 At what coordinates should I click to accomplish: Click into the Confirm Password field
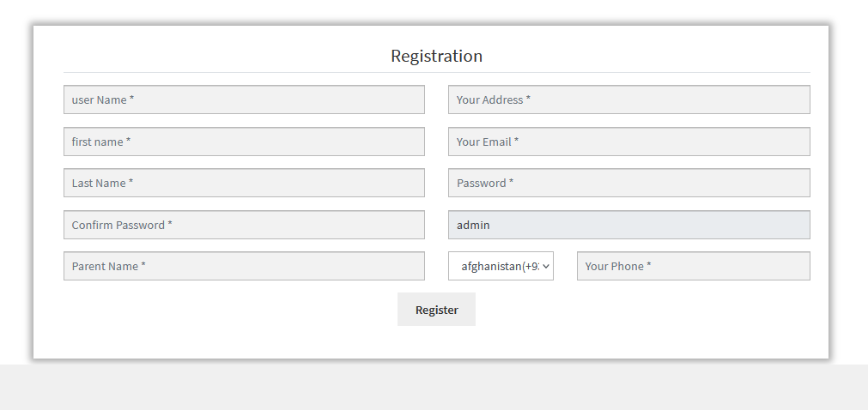click(244, 225)
